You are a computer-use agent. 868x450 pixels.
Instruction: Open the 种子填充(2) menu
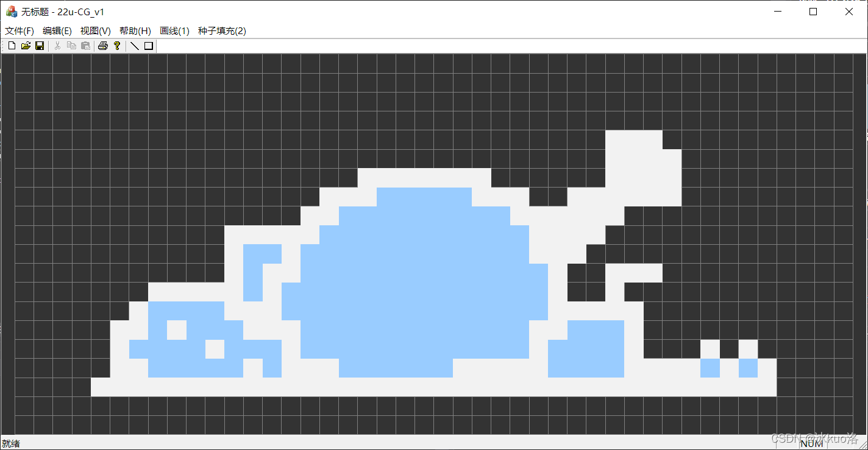point(222,31)
